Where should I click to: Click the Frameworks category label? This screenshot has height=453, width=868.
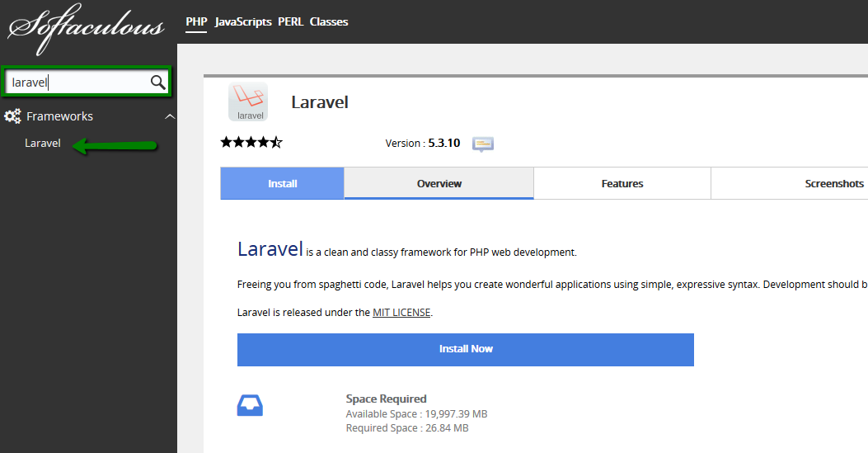pyautogui.click(x=60, y=116)
